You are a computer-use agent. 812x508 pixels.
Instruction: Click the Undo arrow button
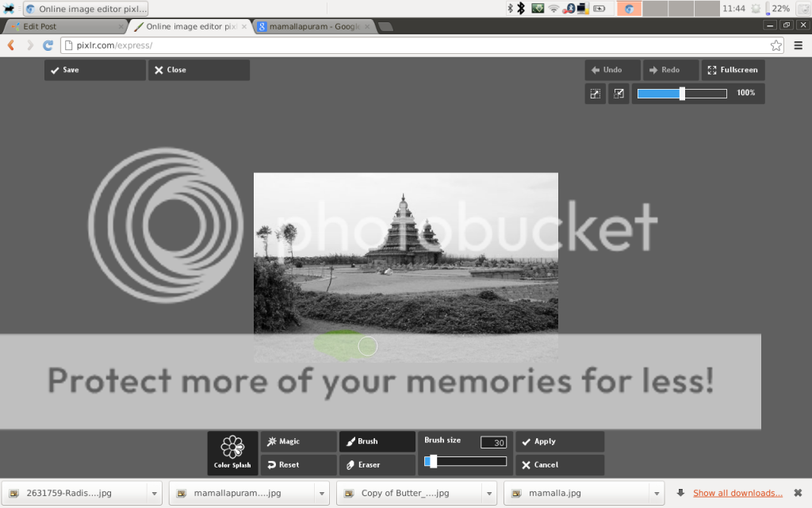point(612,70)
